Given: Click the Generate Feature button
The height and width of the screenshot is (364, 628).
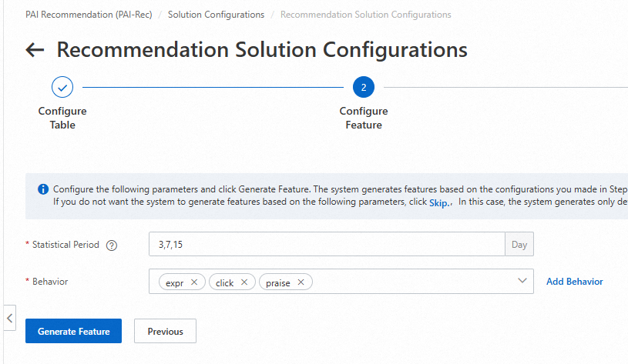Looking at the screenshot, I should pyautogui.click(x=74, y=331).
